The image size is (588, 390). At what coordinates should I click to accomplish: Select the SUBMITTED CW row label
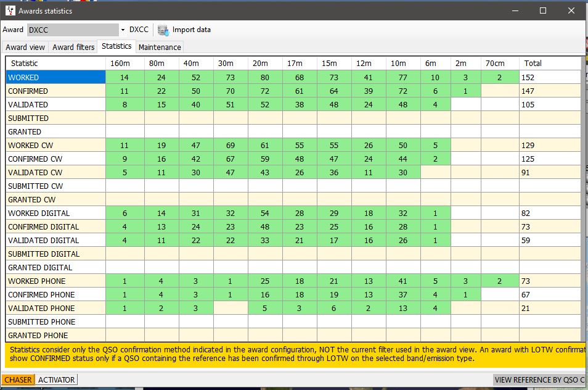tap(56, 186)
